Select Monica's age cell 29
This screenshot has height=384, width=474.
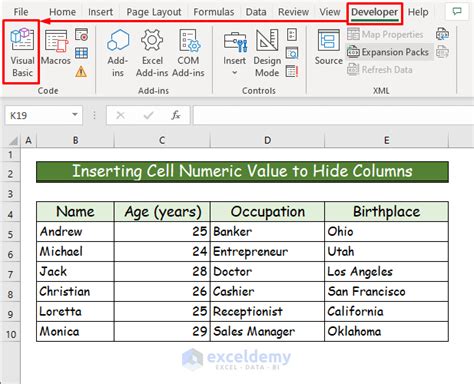tap(162, 332)
